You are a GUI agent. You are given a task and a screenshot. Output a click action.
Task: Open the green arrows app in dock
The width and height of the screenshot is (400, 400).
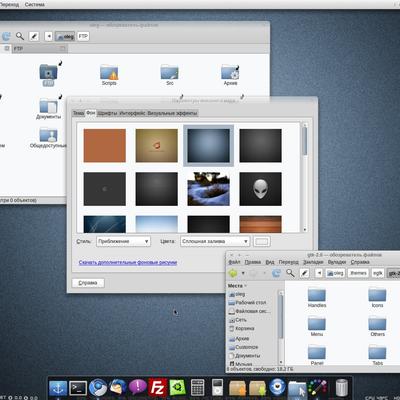(177, 388)
